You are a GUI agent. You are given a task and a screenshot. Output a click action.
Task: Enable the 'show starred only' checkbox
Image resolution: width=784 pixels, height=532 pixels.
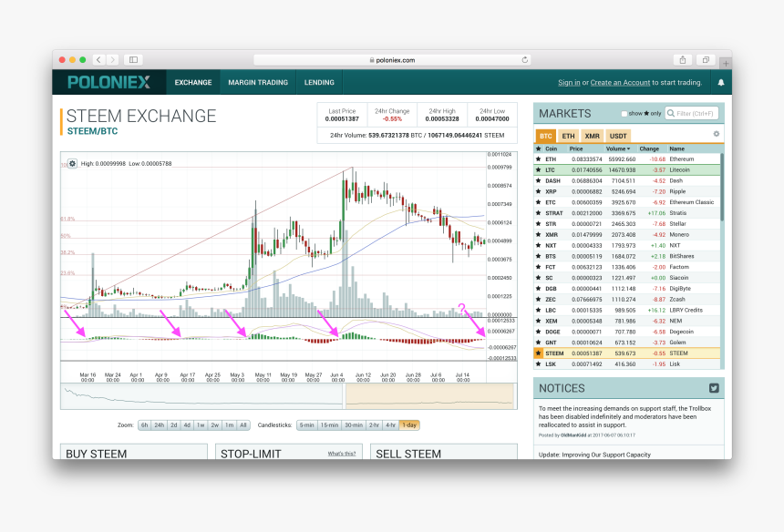click(624, 113)
